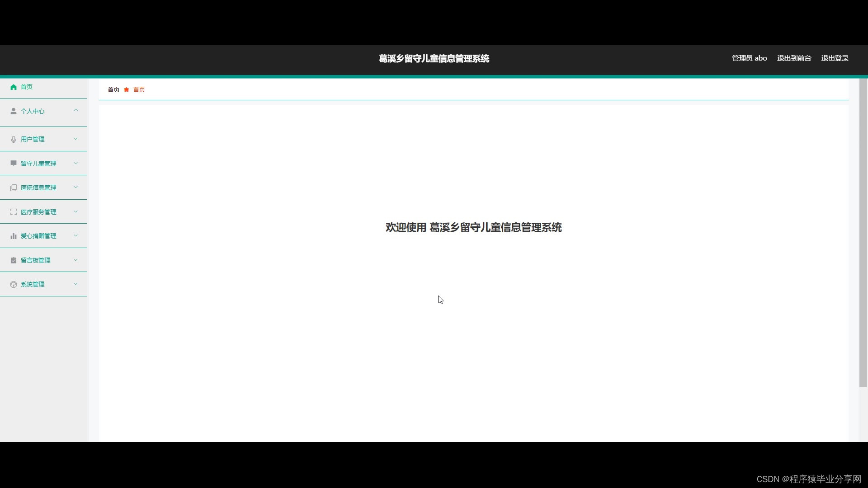The image size is (868, 488).
Task: Click 退出登录 to log out
Action: 835,58
